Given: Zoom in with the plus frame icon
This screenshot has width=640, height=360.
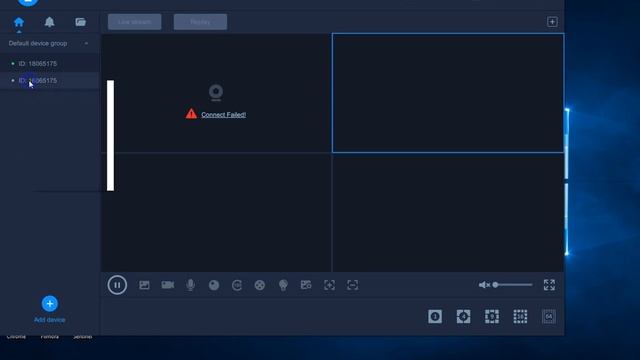Looking at the screenshot, I should pos(329,285).
